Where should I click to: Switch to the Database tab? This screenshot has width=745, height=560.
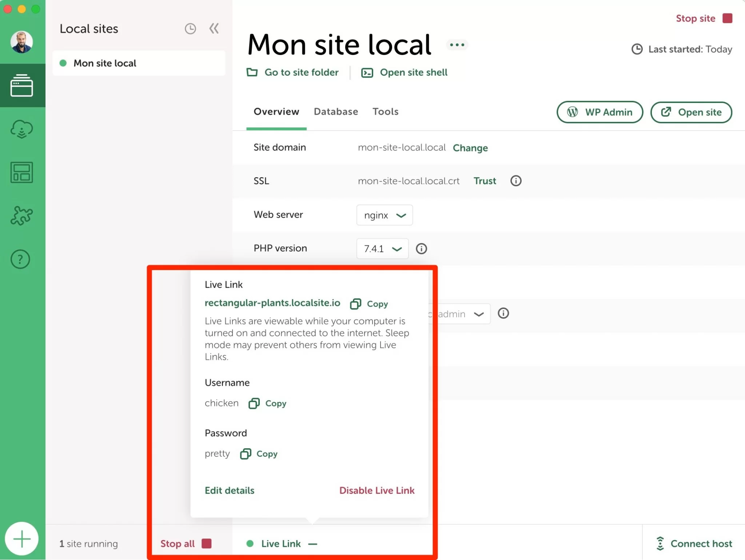tap(336, 112)
